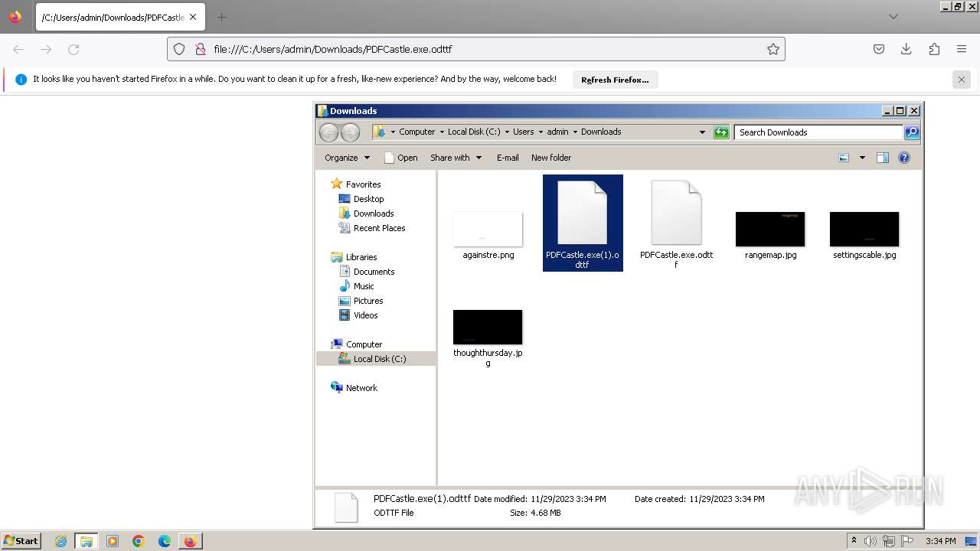The width and height of the screenshot is (980, 551).
Task: Open the Save to Pocket icon
Action: tap(879, 49)
